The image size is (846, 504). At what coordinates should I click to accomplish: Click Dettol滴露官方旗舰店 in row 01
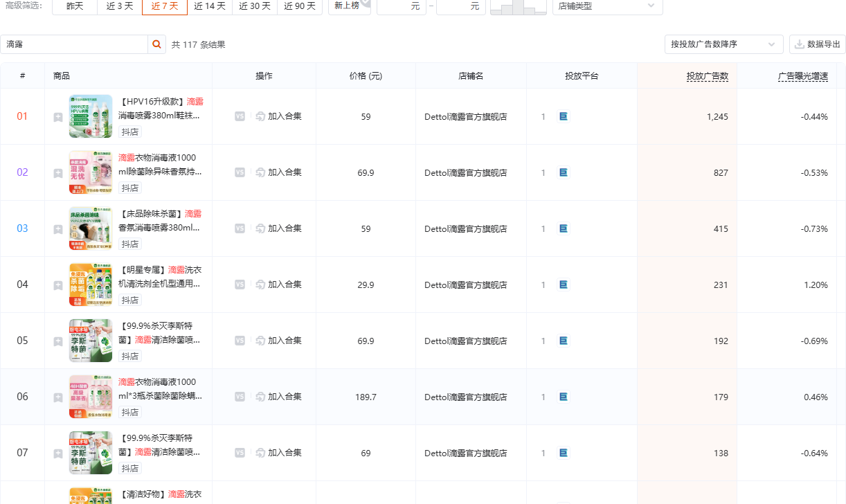click(x=466, y=117)
